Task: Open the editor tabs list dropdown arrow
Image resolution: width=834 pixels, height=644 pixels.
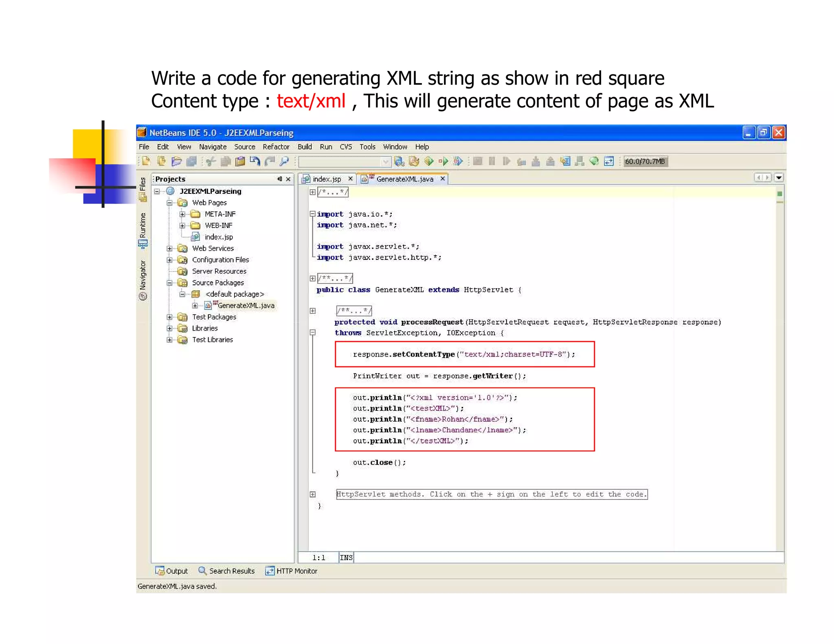Action: point(779,178)
